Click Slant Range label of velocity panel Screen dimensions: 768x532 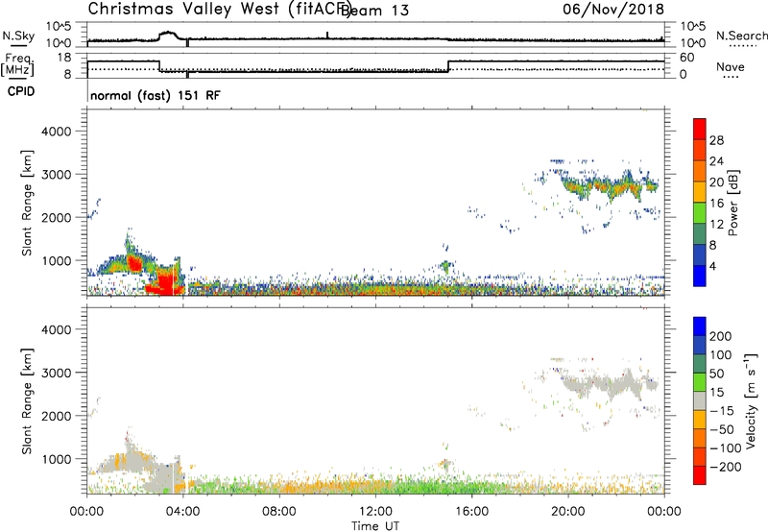click(x=27, y=401)
